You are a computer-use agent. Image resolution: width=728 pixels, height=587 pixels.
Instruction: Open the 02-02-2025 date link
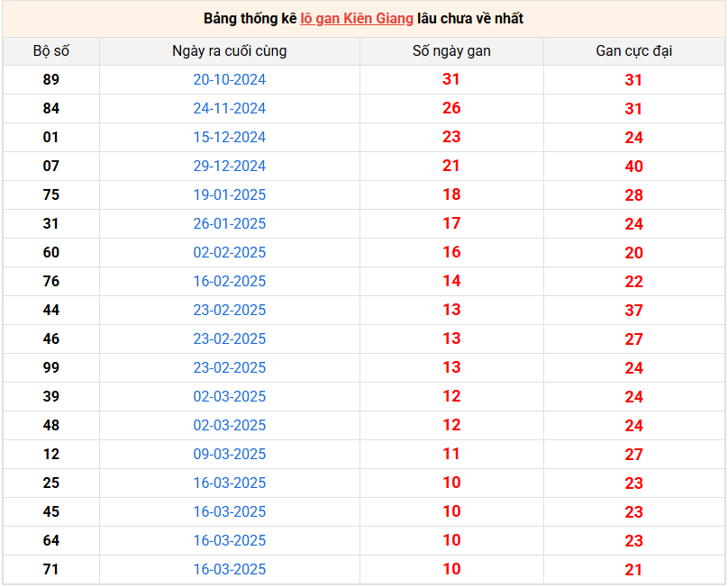[x=230, y=252]
